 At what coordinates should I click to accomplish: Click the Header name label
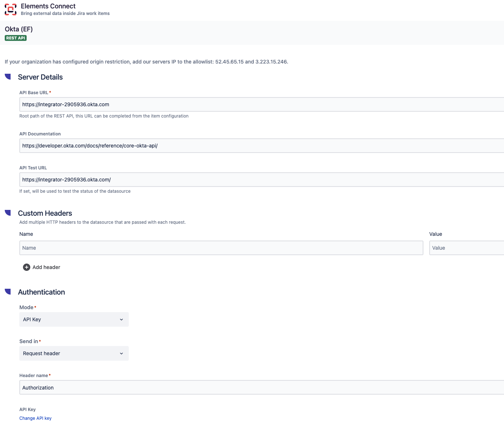tap(34, 376)
